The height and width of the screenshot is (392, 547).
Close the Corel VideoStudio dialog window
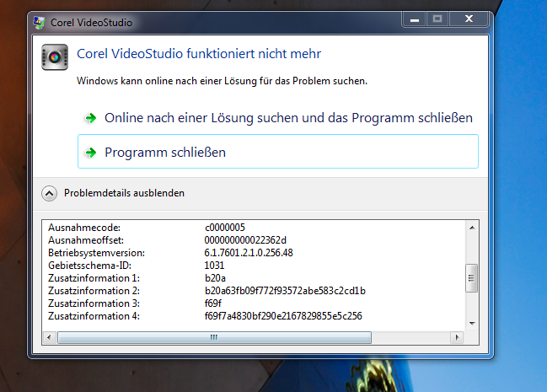(469, 19)
